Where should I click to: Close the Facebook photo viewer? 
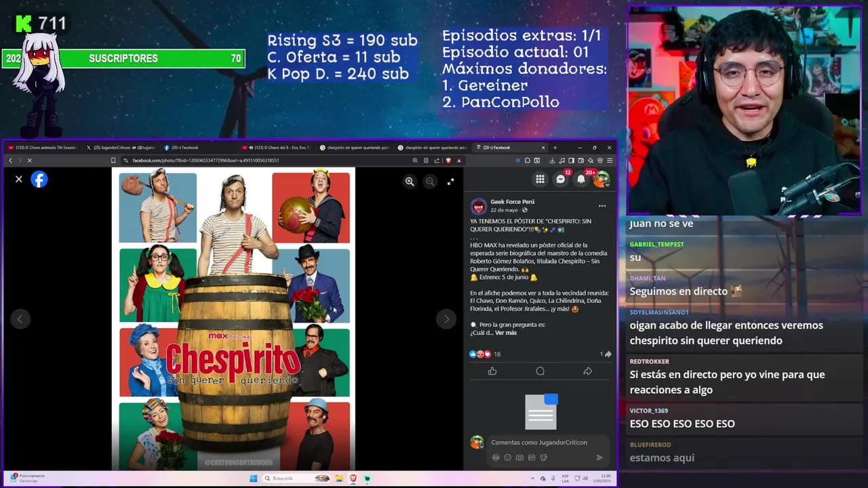click(19, 180)
